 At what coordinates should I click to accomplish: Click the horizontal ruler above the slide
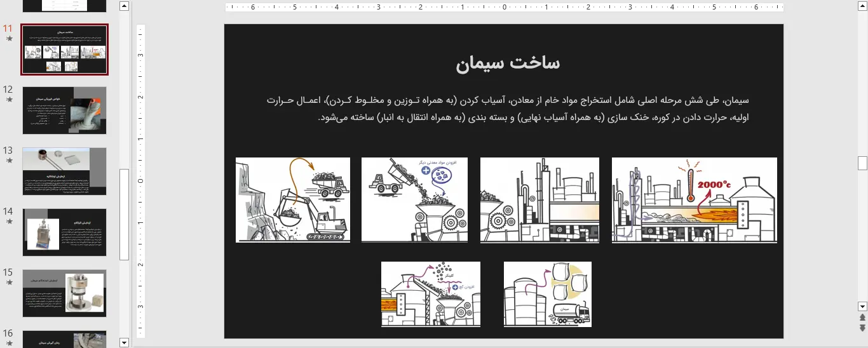pyautogui.click(x=505, y=8)
